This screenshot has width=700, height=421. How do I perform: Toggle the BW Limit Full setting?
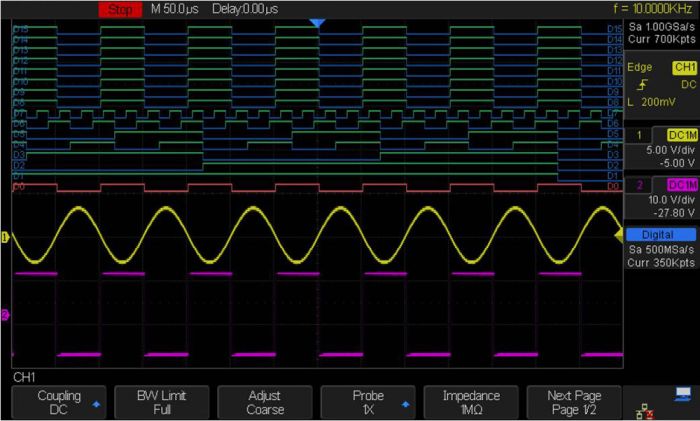pyautogui.click(x=162, y=402)
